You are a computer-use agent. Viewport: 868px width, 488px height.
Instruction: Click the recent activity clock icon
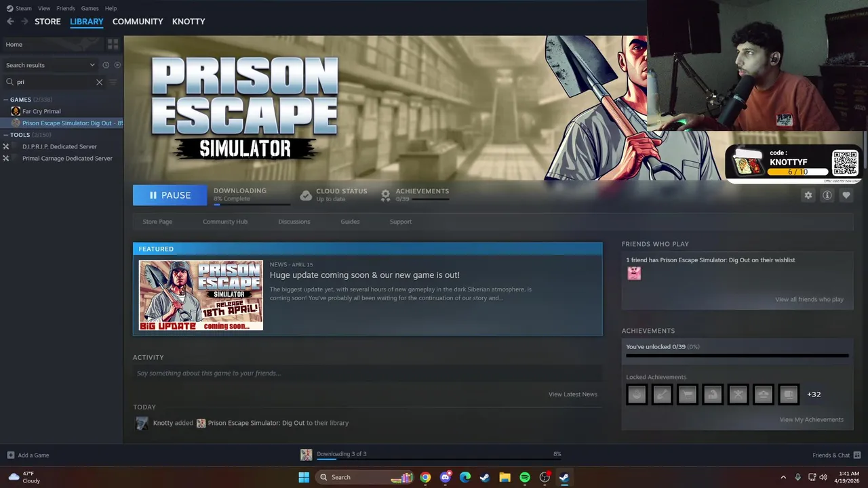click(x=106, y=65)
